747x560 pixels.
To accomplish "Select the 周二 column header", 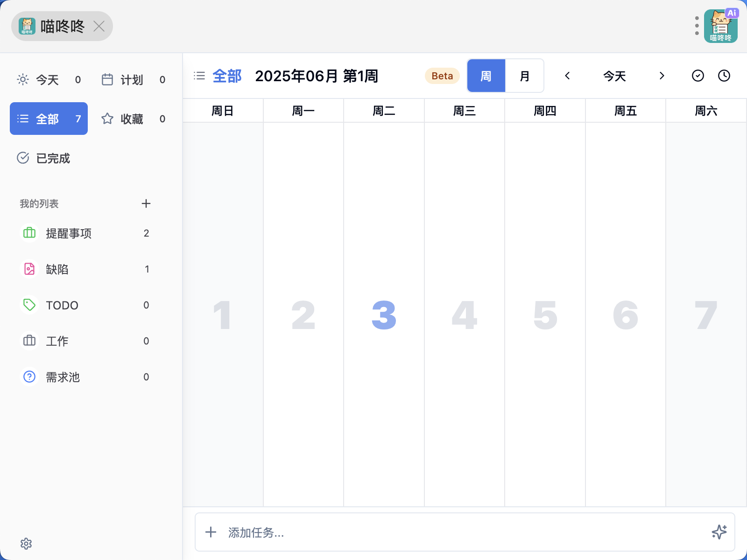I will coord(384,111).
